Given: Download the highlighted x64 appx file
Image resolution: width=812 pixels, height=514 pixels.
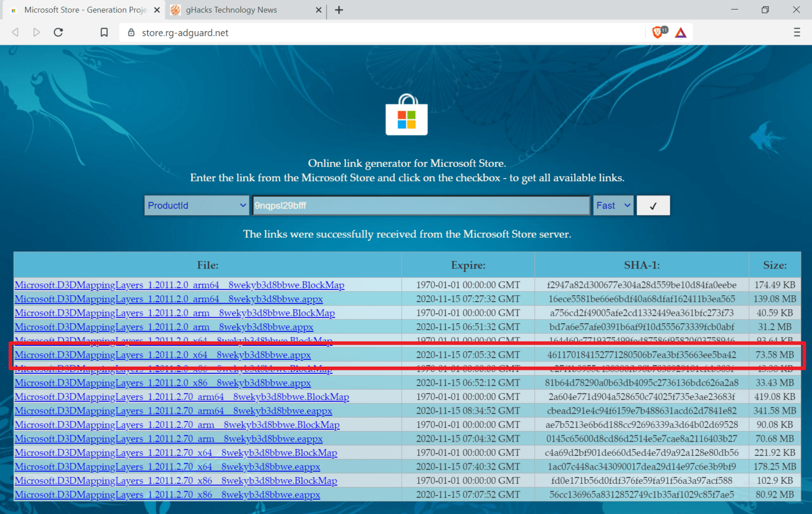Looking at the screenshot, I should point(163,355).
